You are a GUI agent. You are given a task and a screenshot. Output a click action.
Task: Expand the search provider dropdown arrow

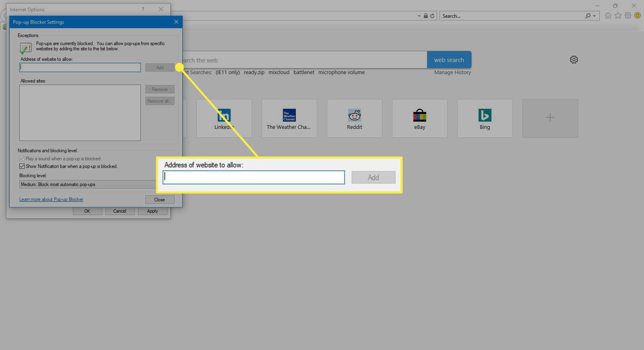[x=594, y=16]
